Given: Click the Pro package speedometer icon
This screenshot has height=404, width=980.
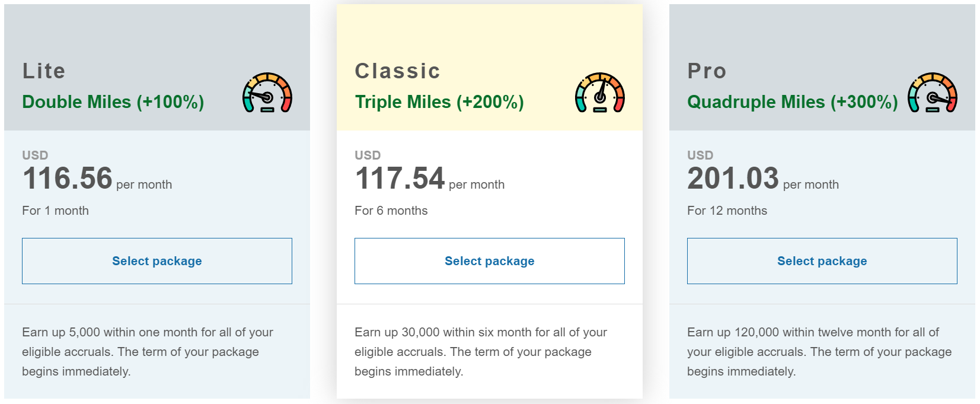Looking at the screenshot, I should coord(933,93).
